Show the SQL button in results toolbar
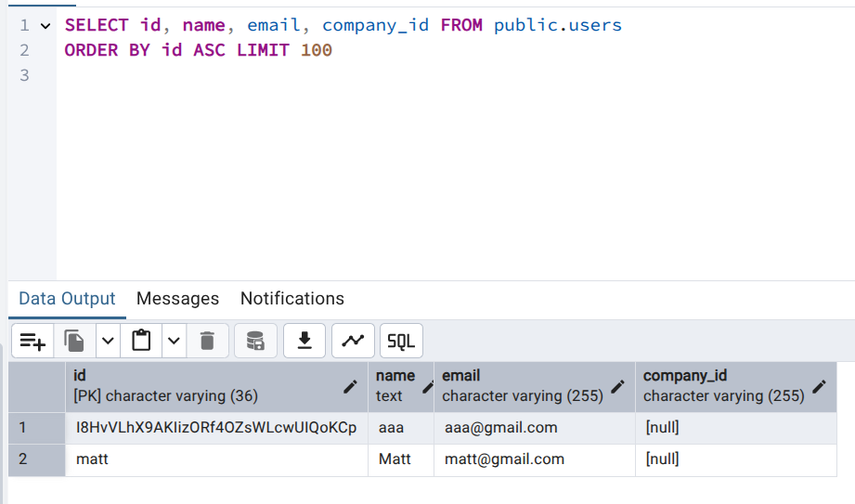Viewport: 855px width, 504px height. [x=401, y=342]
